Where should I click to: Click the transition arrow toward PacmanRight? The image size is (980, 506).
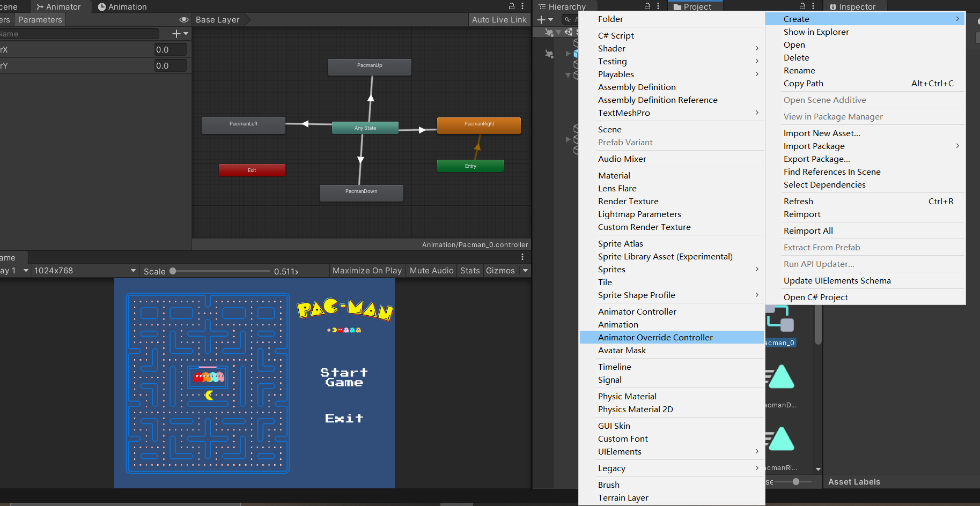pyautogui.click(x=422, y=130)
